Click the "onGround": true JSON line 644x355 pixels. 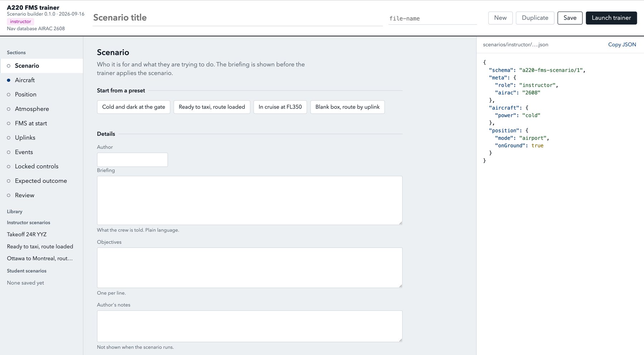point(519,145)
